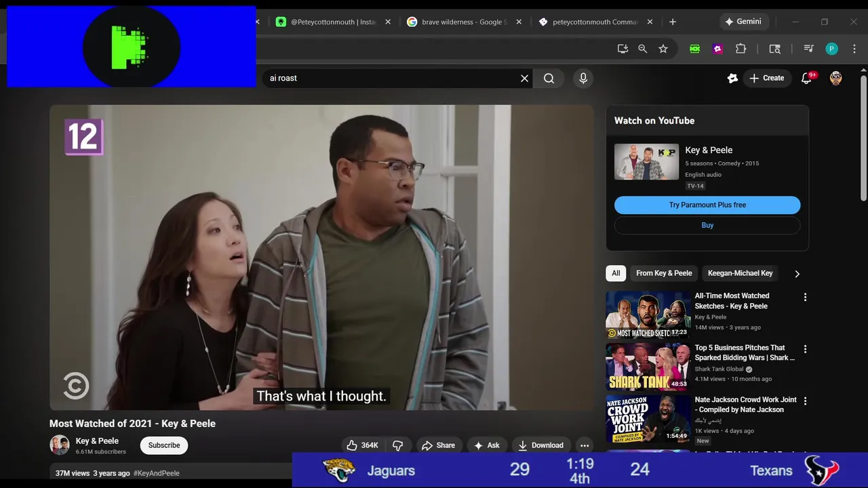The image size is (868, 488).
Task: Open options for Top 5 Business Pitches
Action: tap(805, 349)
